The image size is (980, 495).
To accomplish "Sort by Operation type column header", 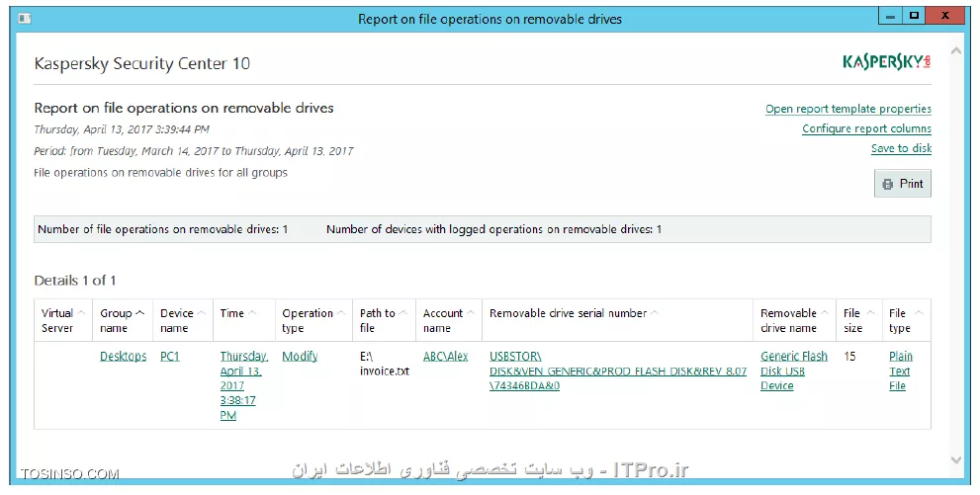I will (x=313, y=320).
